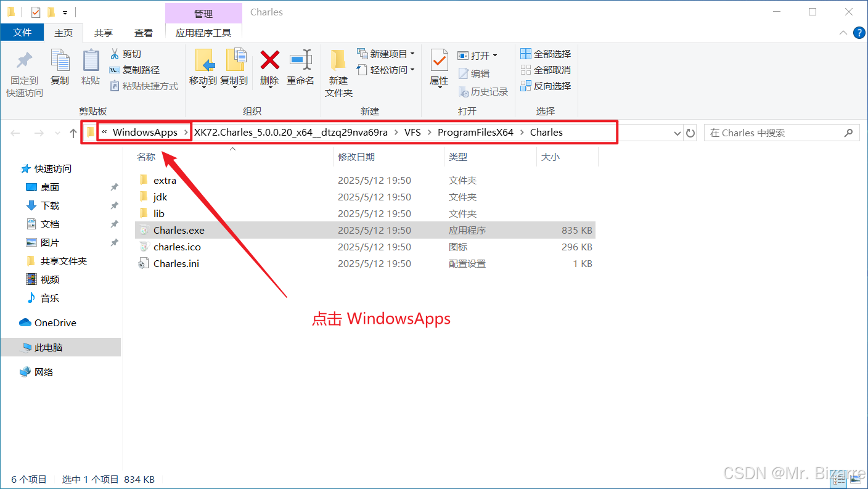Open the Application Tools (应用程序工具) tab
The width and height of the screenshot is (868, 489).
coord(203,33)
